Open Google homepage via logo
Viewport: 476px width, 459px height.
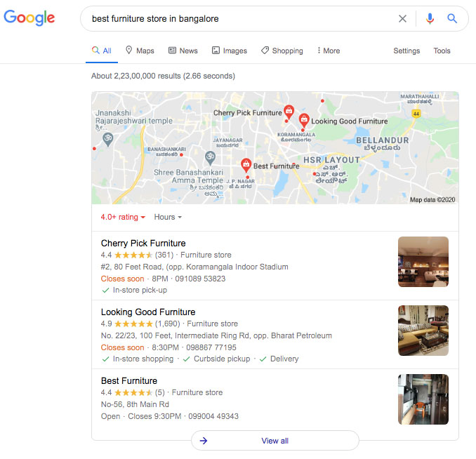tap(29, 18)
